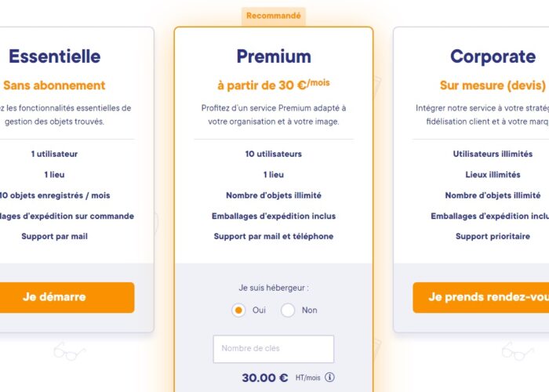Click the Utilisateurs illimités feature line
The height and width of the screenshot is (392, 549).
click(493, 154)
